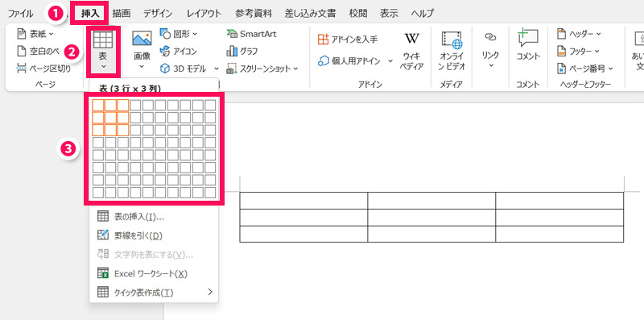Click the 画像 picture icon
Viewport: 644px width, 320px height.
[x=142, y=38]
